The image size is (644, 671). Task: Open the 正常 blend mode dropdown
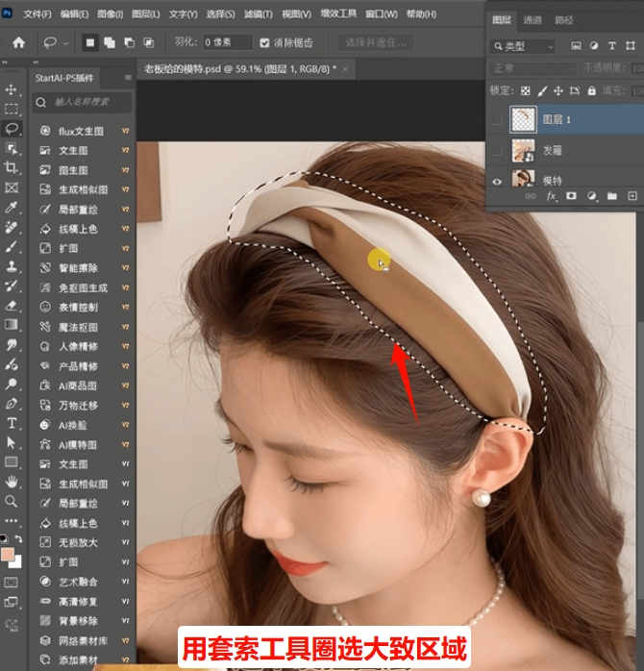pyautogui.click(x=533, y=68)
